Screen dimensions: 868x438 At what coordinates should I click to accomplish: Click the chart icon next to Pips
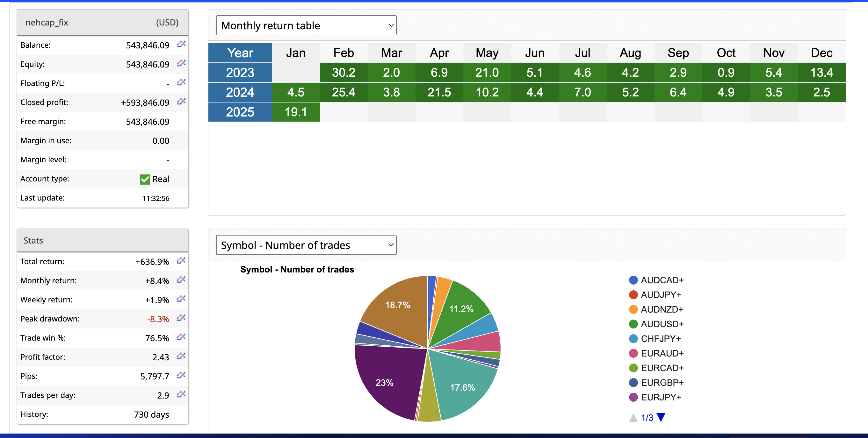pos(181,375)
